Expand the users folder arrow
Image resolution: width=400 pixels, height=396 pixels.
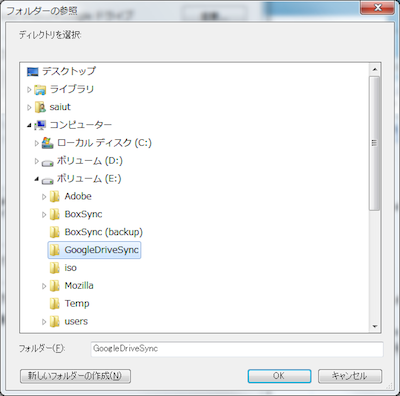(44, 322)
